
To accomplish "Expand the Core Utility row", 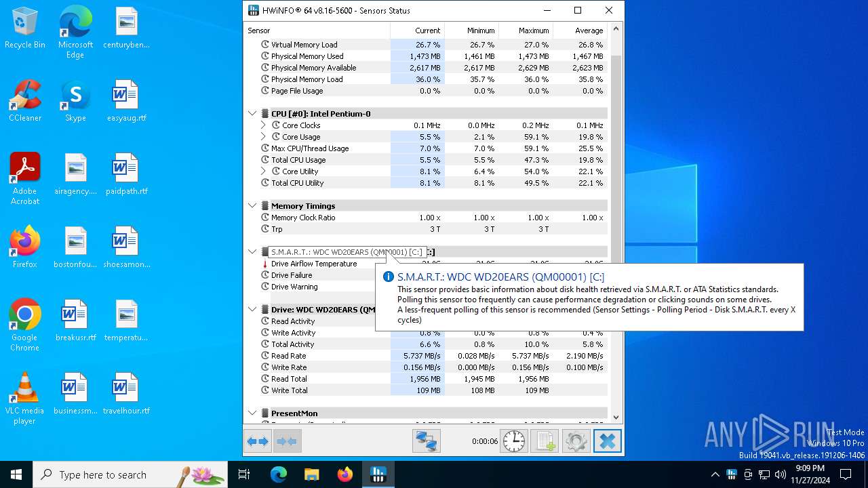I will 263,171.
